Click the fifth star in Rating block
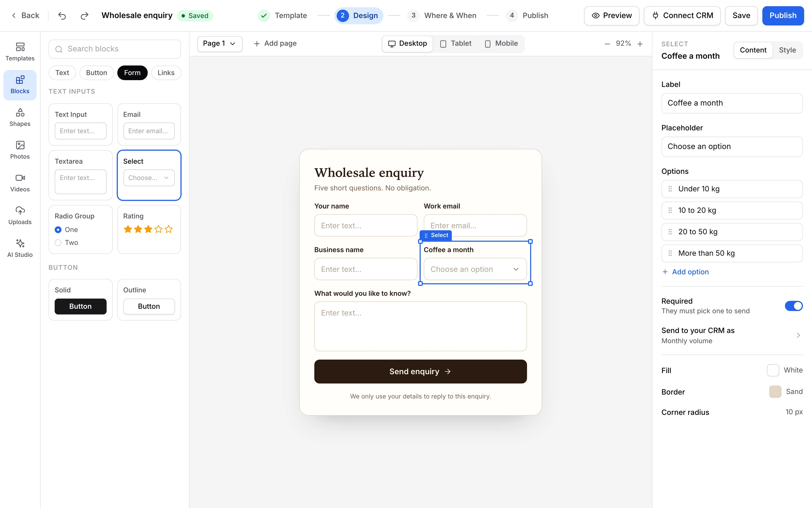 [168, 229]
